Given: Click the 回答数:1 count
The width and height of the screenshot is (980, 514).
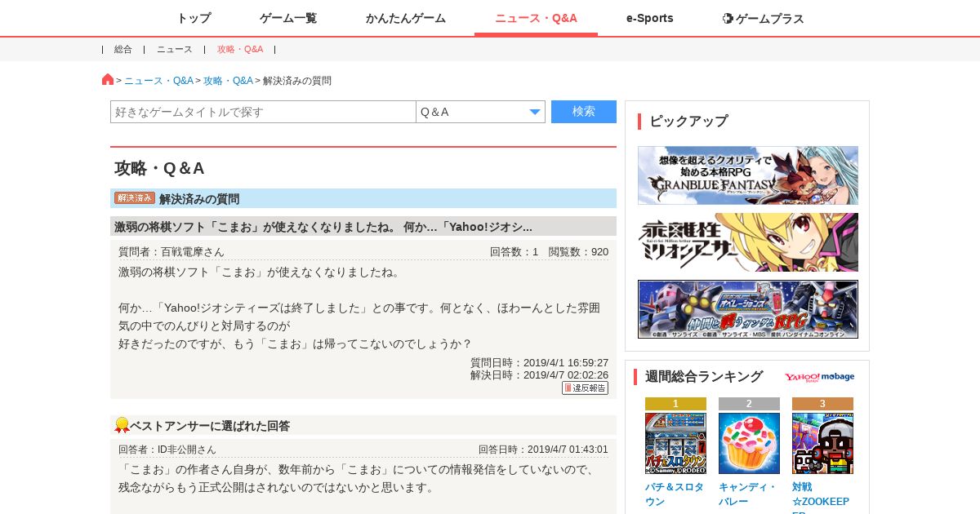Looking at the screenshot, I should (x=514, y=252).
